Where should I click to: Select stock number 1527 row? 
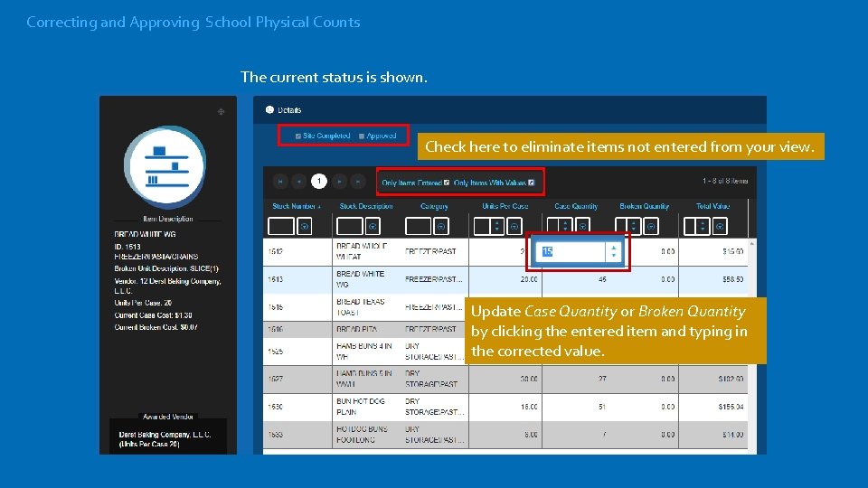tap(505, 379)
